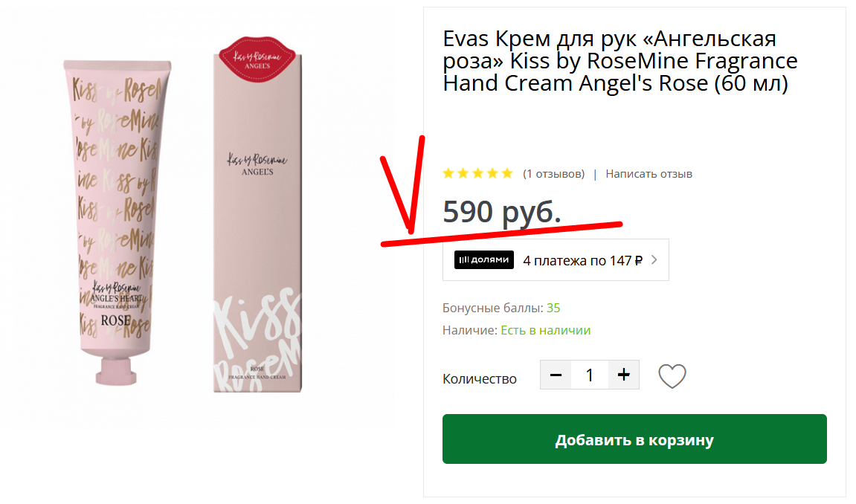The width and height of the screenshot is (856, 504).
Task: Click the 4 платежа по 147 ₽ text
Action: (x=582, y=261)
